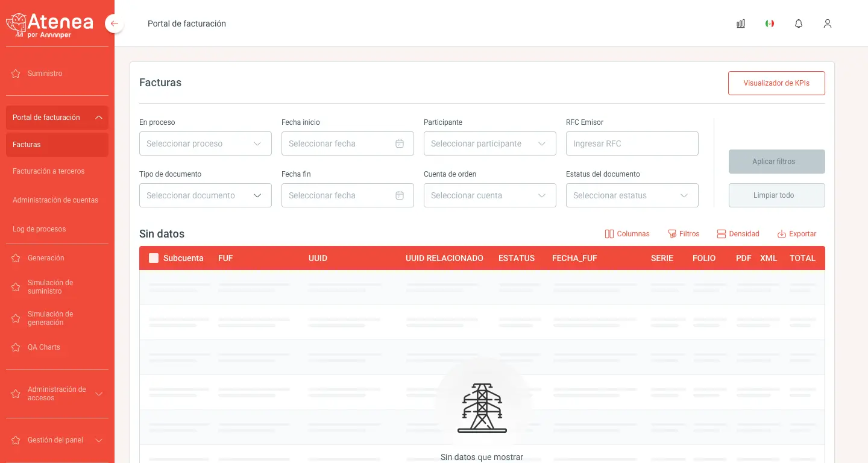Screen dimensions: 868x463
Task: Click the RFC Emisor input field
Action: [x=632, y=143]
